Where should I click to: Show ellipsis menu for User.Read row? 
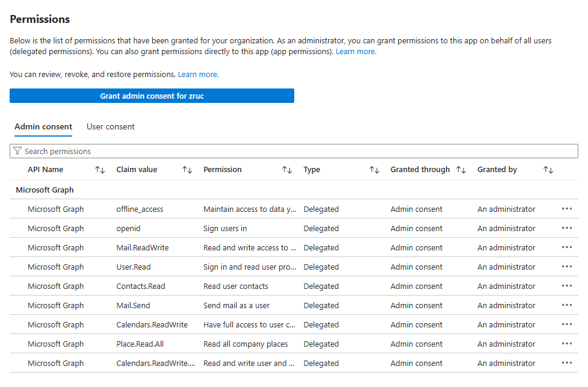[566, 267]
